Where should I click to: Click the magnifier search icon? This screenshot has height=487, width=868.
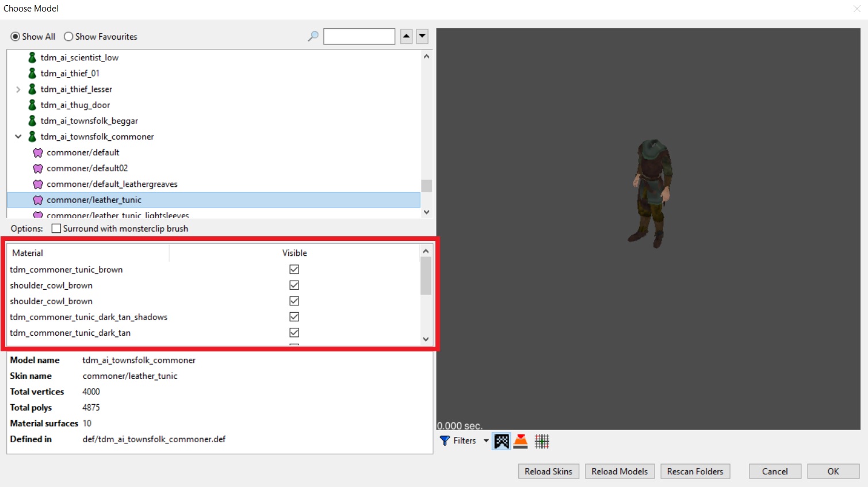coord(313,36)
